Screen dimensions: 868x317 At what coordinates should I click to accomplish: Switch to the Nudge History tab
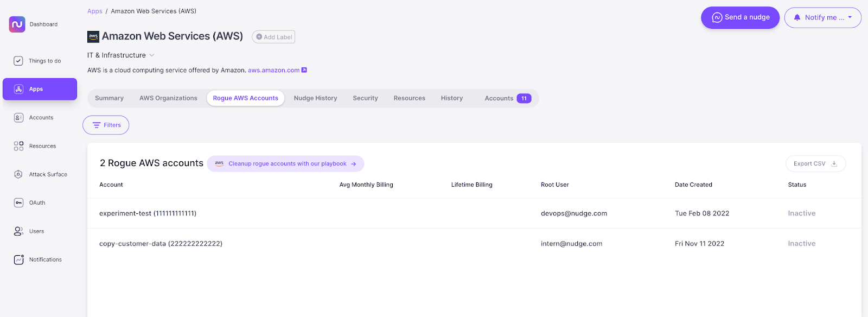(x=315, y=98)
